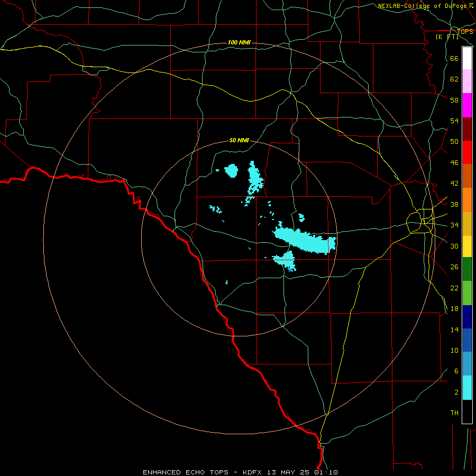Click the '10' legend value
The image size is (476, 476).
(454, 350)
